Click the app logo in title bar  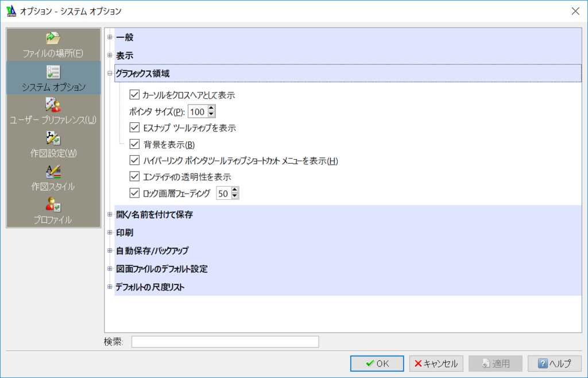pyautogui.click(x=11, y=11)
